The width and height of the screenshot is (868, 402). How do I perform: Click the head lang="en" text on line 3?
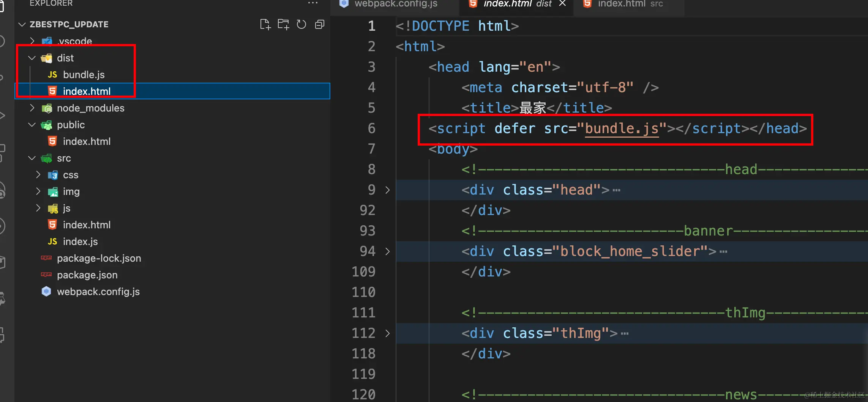click(x=494, y=67)
